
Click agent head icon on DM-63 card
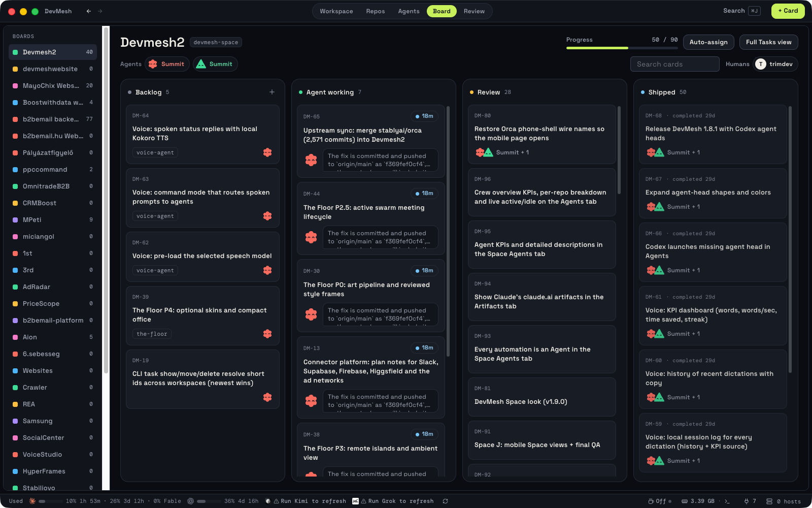tap(267, 216)
